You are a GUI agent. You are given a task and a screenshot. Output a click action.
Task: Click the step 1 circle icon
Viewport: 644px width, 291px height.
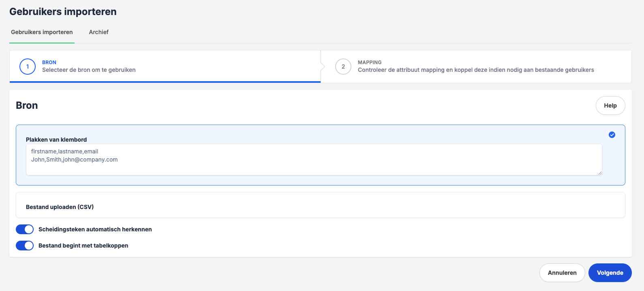pos(28,67)
